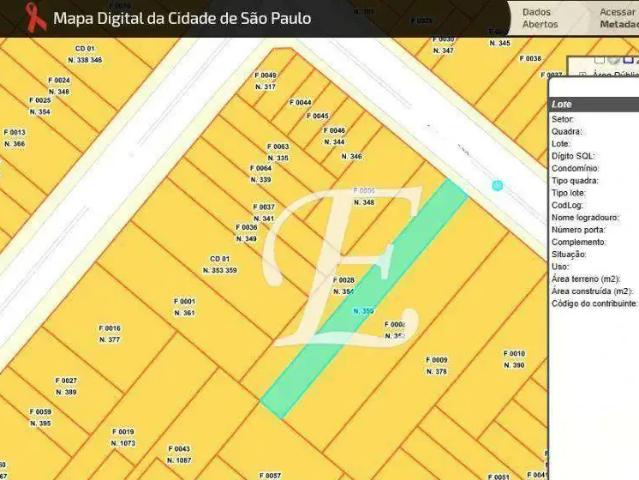
Task: Select lot F 0037 N. 341
Action: click(x=264, y=213)
